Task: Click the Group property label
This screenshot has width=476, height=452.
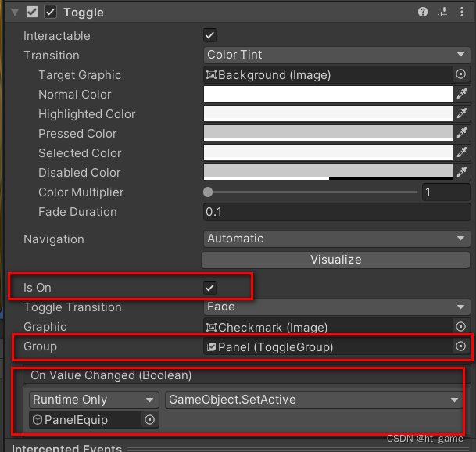Action: pyautogui.click(x=40, y=346)
